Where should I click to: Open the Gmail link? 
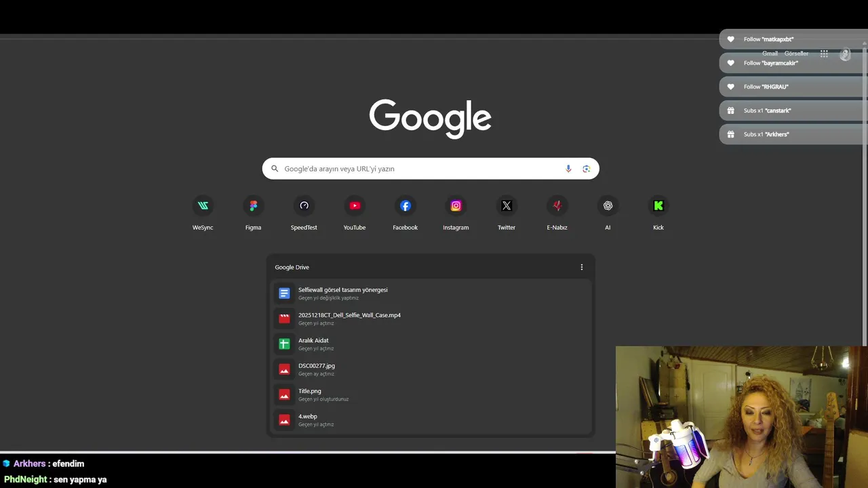point(770,54)
